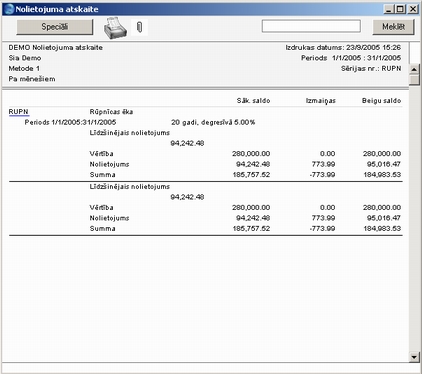Click the printer icon to print report
The height and width of the screenshot is (374, 422).
click(x=116, y=27)
